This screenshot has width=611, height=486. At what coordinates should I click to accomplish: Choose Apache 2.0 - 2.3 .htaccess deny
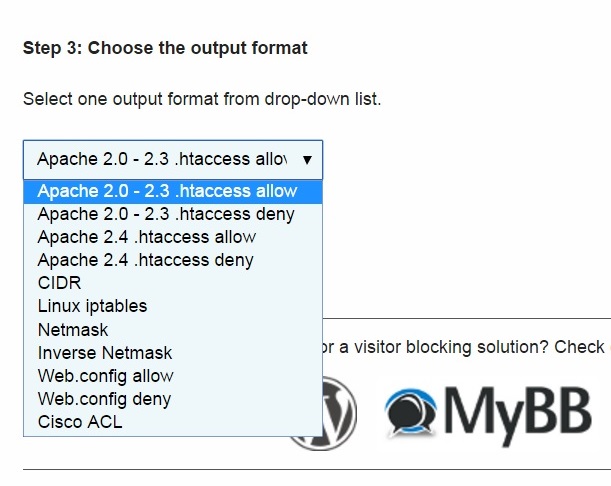pyautogui.click(x=166, y=214)
